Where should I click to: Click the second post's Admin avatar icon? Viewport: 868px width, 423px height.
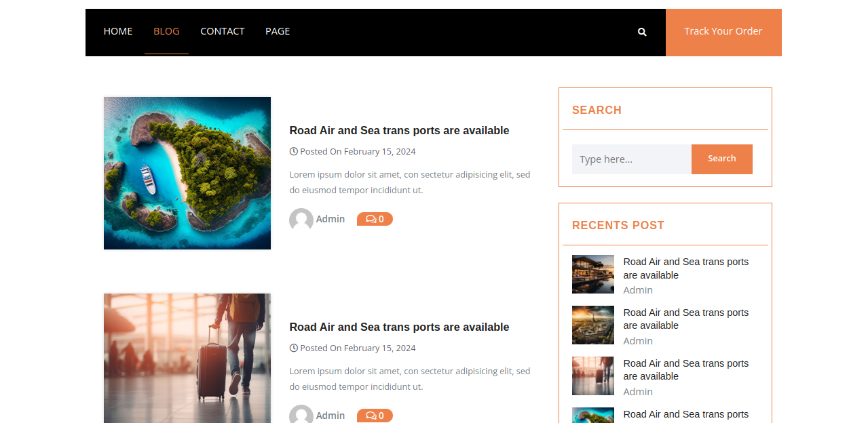(x=301, y=415)
